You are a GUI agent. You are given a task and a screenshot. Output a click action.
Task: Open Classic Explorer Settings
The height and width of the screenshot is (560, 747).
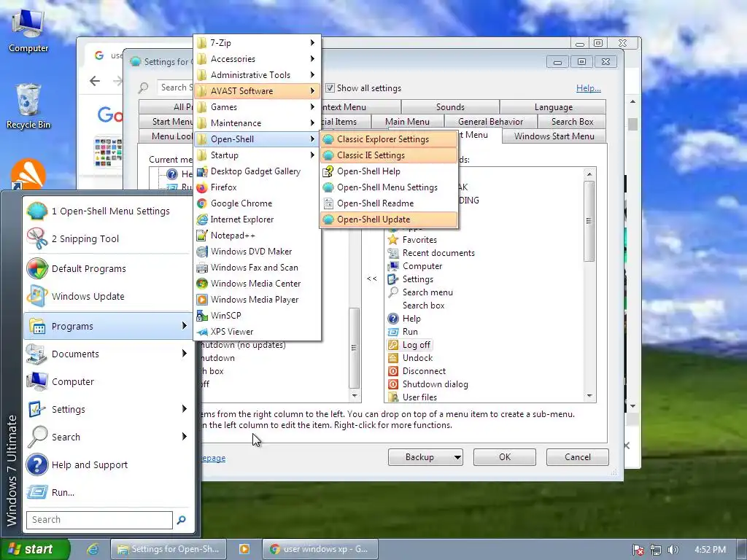click(389, 139)
